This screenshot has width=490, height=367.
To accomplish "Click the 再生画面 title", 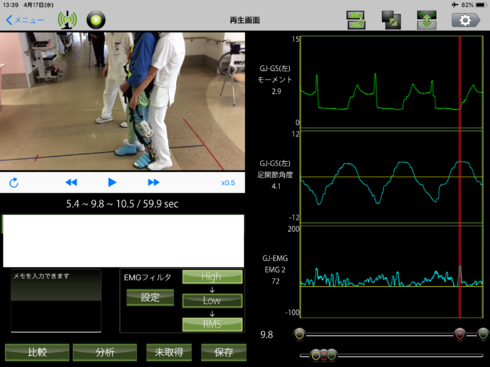I will click(x=245, y=20).
